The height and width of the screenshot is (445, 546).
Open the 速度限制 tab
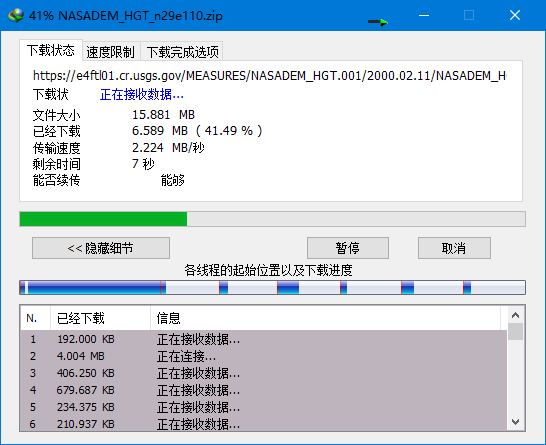click(111, 52)
